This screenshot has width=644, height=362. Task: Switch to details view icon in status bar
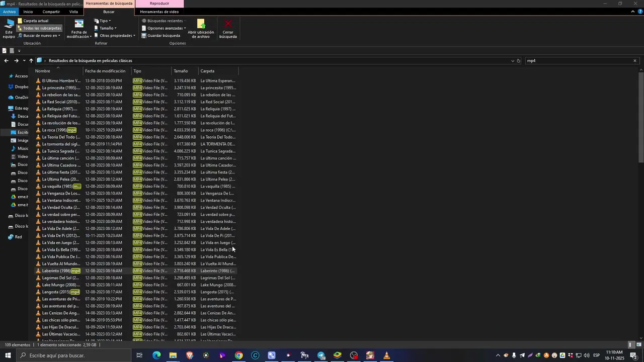point(631,345)
